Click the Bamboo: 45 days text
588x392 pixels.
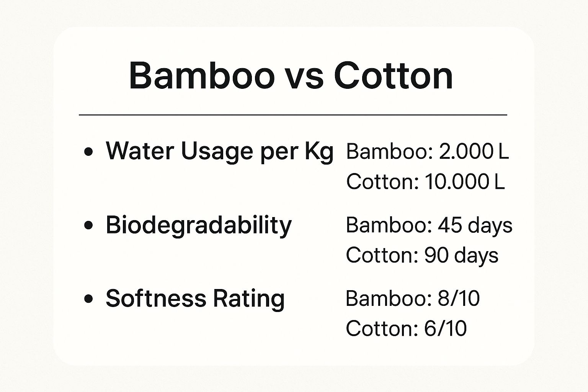pyautogui.click(x=429, y=225)
